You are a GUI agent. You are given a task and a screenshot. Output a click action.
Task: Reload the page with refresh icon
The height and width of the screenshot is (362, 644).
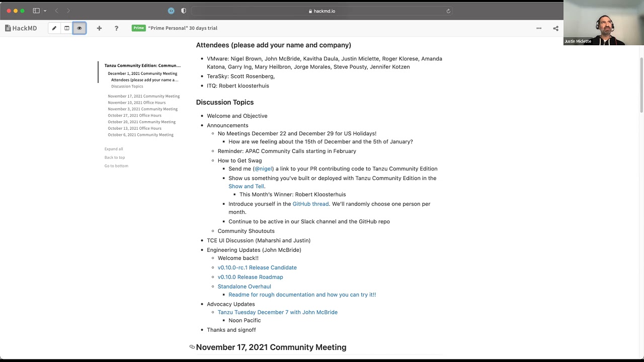tap(448, 11)
